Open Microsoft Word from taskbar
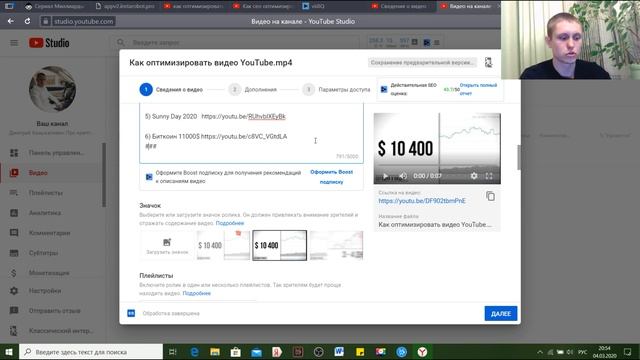This screenshot has width=640, height=360. coord(339,352)
